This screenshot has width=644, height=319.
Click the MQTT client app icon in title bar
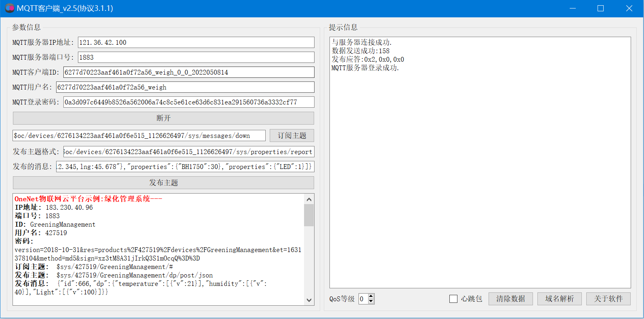point(10,8)
